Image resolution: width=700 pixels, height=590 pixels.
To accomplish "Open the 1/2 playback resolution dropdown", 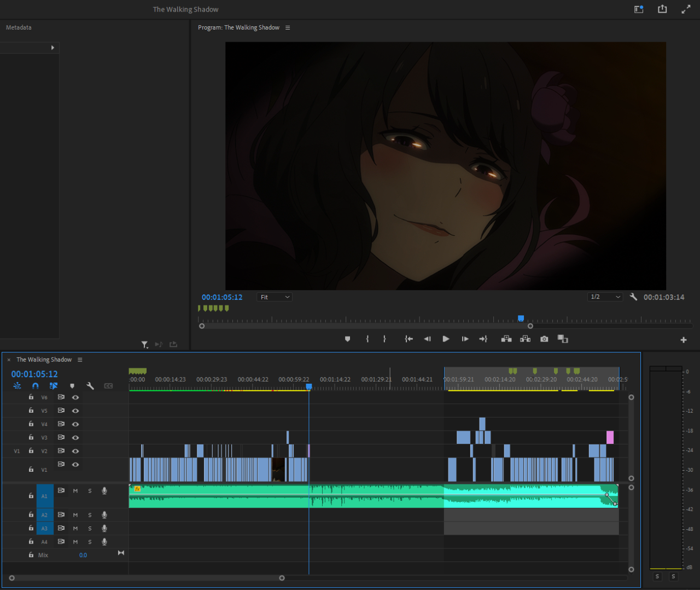I will point(605,297).
